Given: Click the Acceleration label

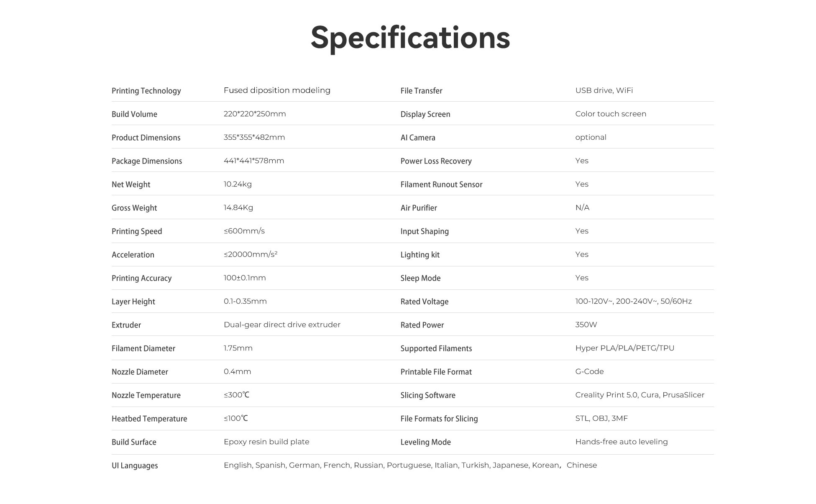Looking at the screenshot, I should (133, 255).
